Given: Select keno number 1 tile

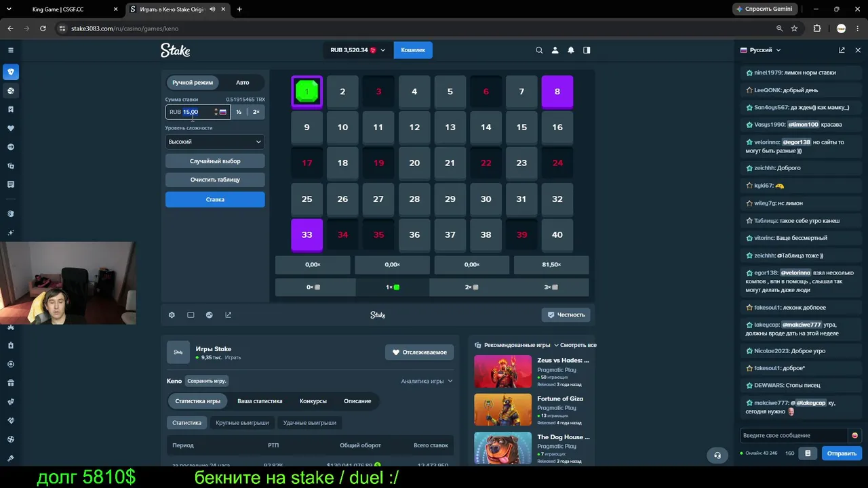Looking at the screenshot, I should click(307, 91).
